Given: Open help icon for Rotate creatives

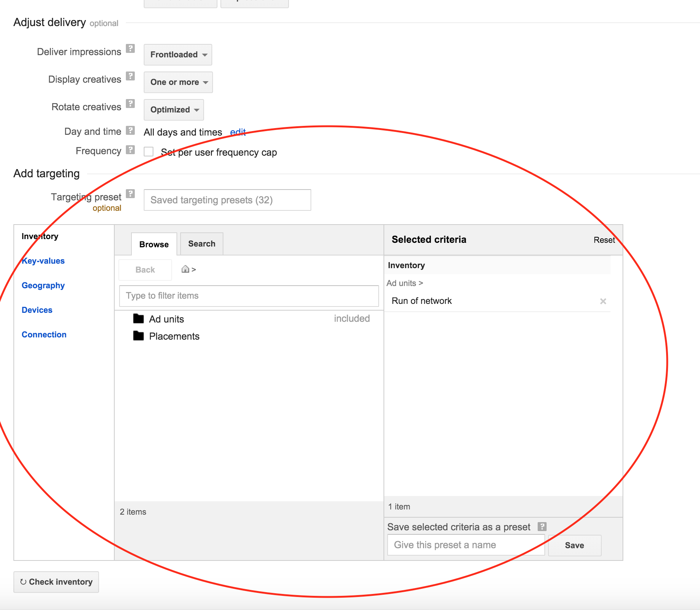Looking at the screenshot, I should pyautogui.click(x=130, y=104).
